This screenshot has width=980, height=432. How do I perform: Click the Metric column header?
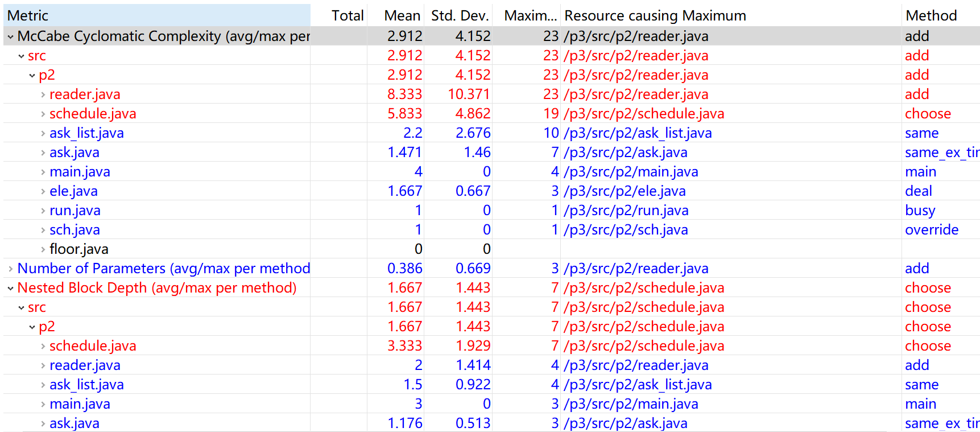point(28,15)
